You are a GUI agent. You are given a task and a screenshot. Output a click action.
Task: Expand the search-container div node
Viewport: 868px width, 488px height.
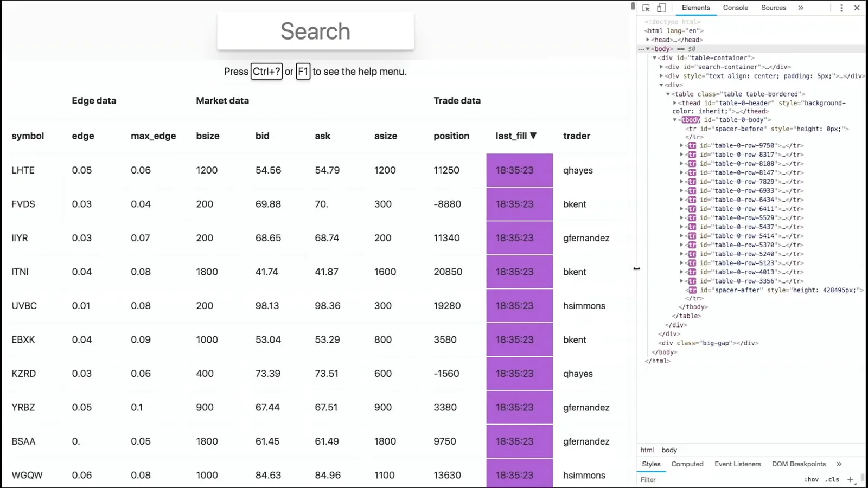click(661, 67)
